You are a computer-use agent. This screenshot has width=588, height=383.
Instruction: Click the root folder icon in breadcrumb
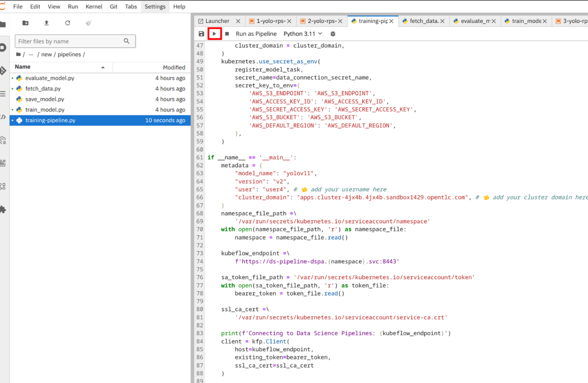click(x=18, y=54)
